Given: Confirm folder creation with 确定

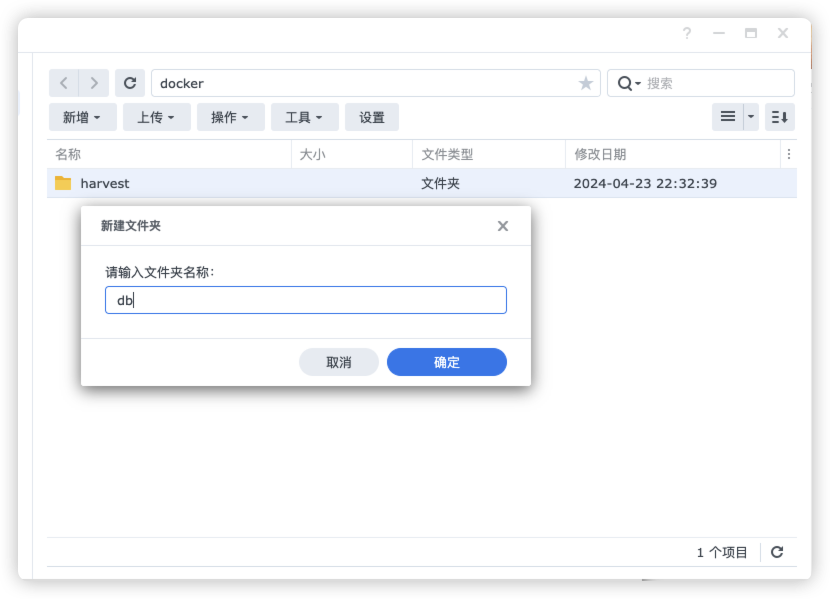Looking at the screenshot, I should [447, 362].
